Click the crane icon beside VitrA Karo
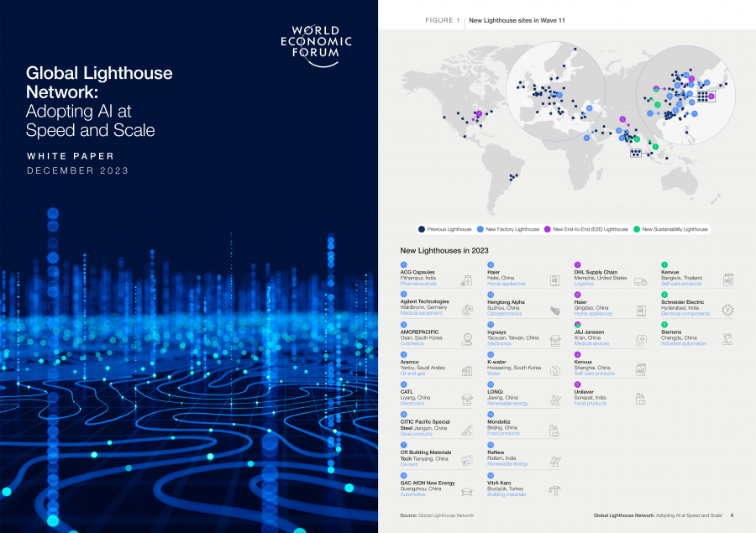Screen dimensions: 756x533 pos(554,490)
